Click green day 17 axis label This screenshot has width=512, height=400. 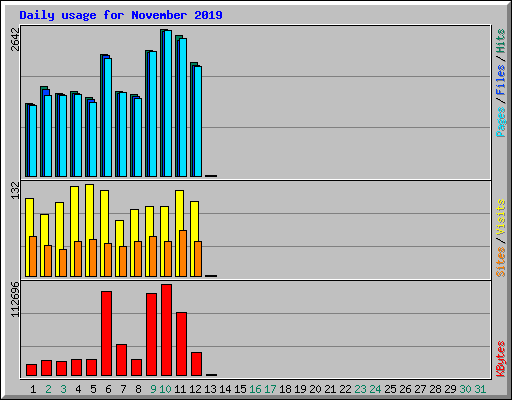(270, 389)
